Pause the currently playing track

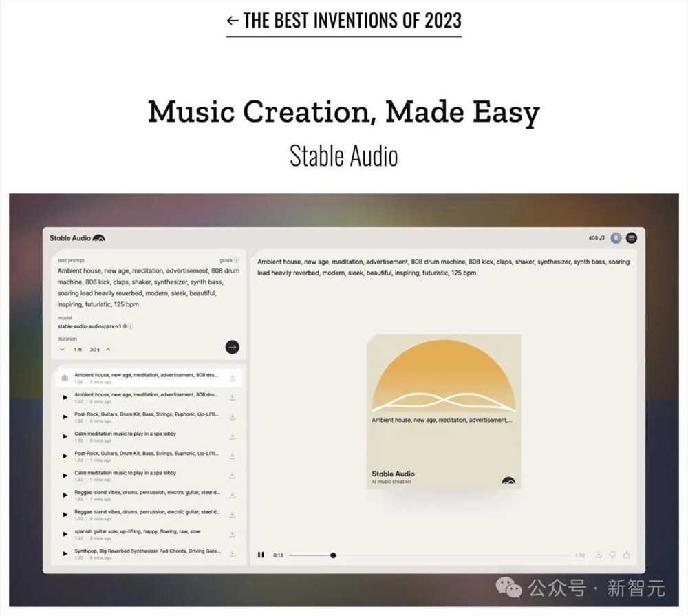tap(261, 555)
